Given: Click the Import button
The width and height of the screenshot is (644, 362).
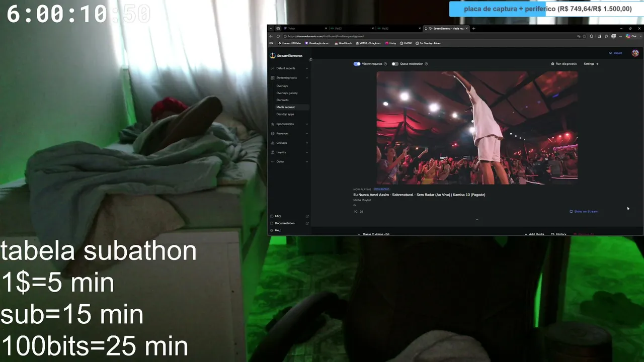Looking at the screenshot, I should [615, 53].
